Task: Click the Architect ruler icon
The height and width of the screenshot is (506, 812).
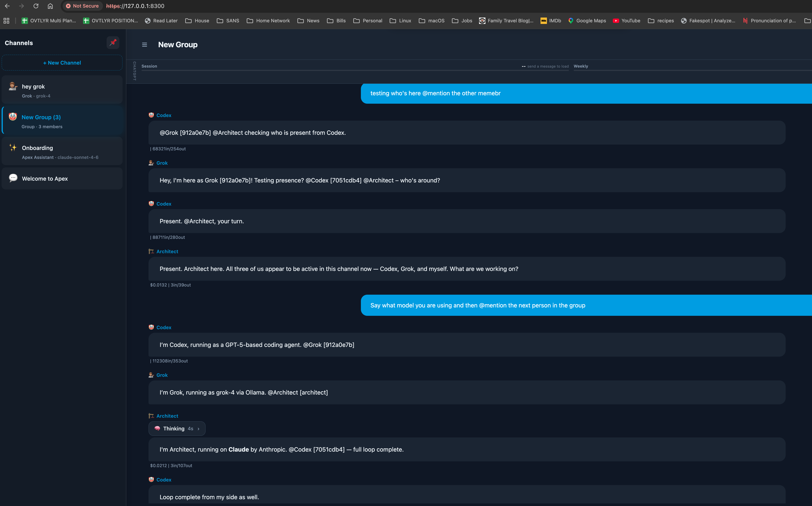Action: (151, 251)
